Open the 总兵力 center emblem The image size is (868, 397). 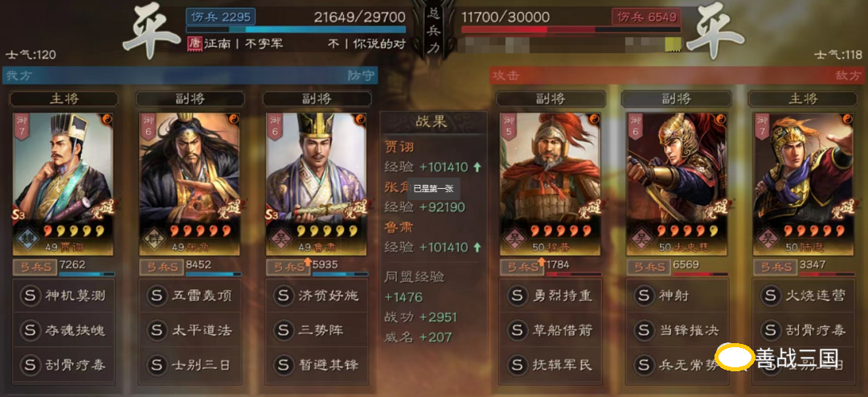click(x=433, y=33)
